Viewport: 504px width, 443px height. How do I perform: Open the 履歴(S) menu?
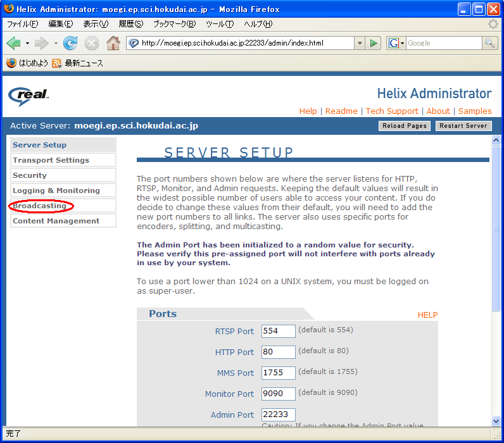coord(131,24)
